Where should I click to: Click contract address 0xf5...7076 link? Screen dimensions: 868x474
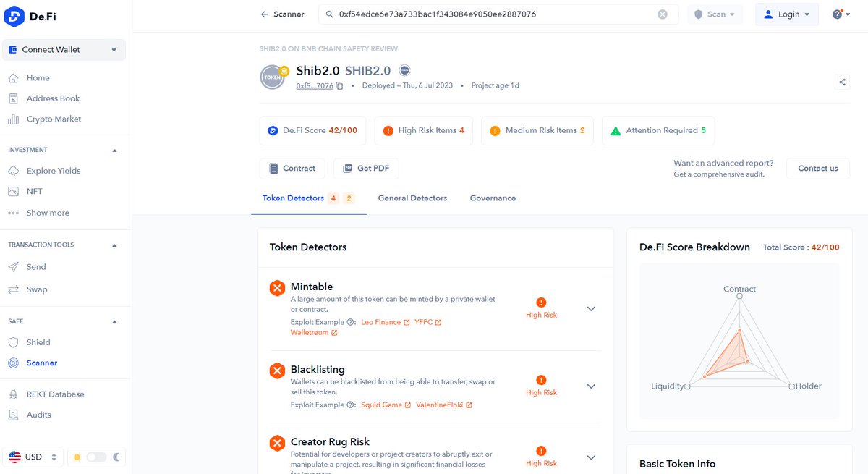(315, 85)
